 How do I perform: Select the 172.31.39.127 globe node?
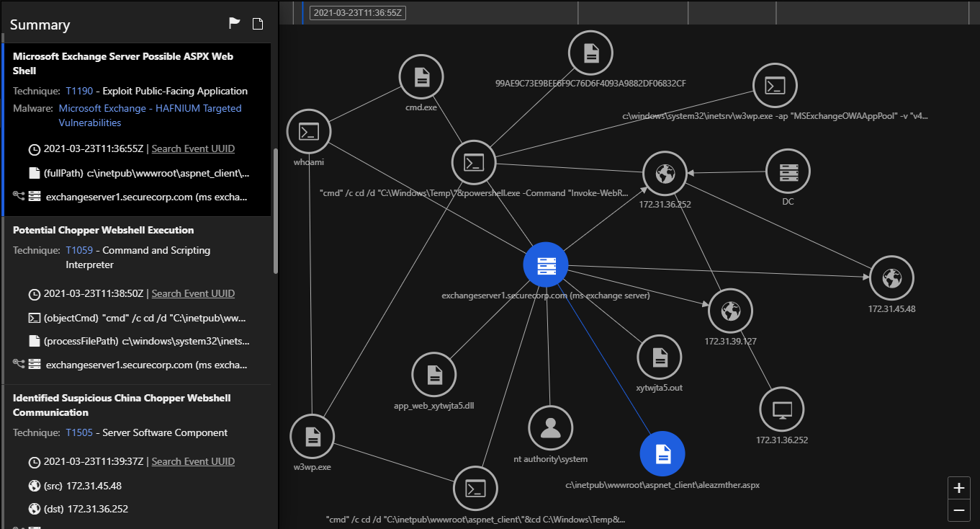(730, 311)
